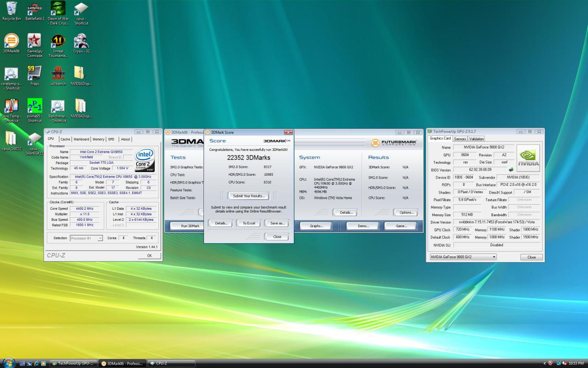
Task: Click the Save as... button
Action: [277, 223]
